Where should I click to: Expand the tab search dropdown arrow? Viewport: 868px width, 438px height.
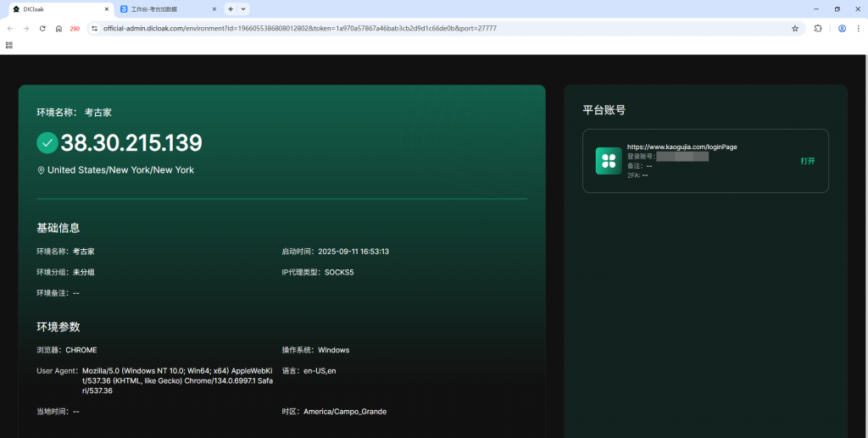click(244, 8)
